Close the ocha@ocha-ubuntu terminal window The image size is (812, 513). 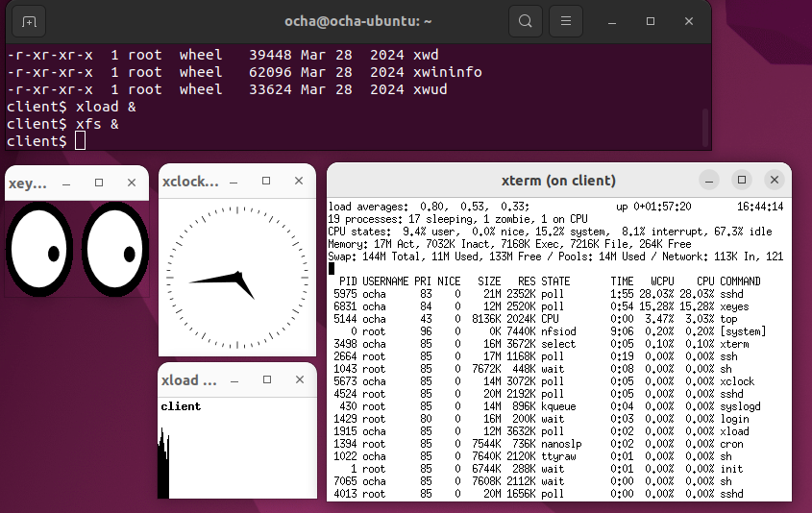point(689,21)
